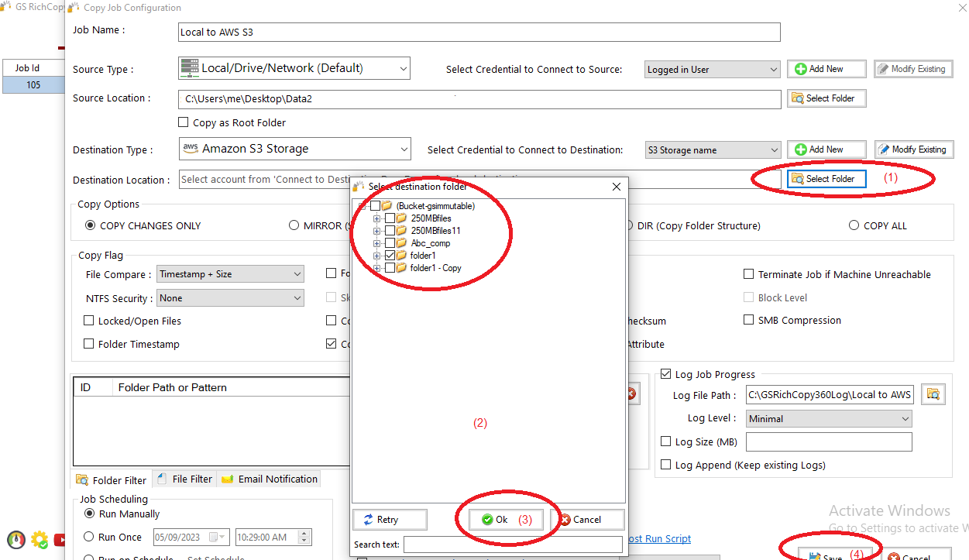
Task: Cancel the Select destination folder dialog
Action: click(x=587, y=520)
